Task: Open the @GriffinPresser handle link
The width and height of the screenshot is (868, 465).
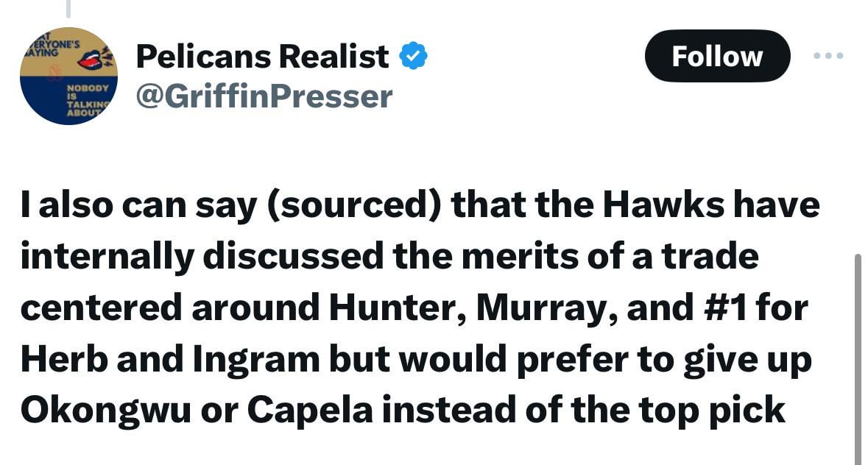Action: tap(264, 96)
